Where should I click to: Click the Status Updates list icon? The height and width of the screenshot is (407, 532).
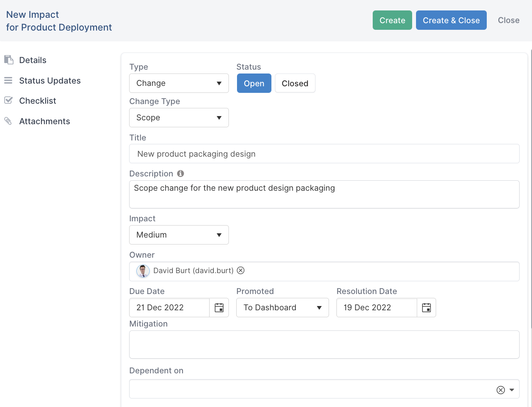pos(9,80)
